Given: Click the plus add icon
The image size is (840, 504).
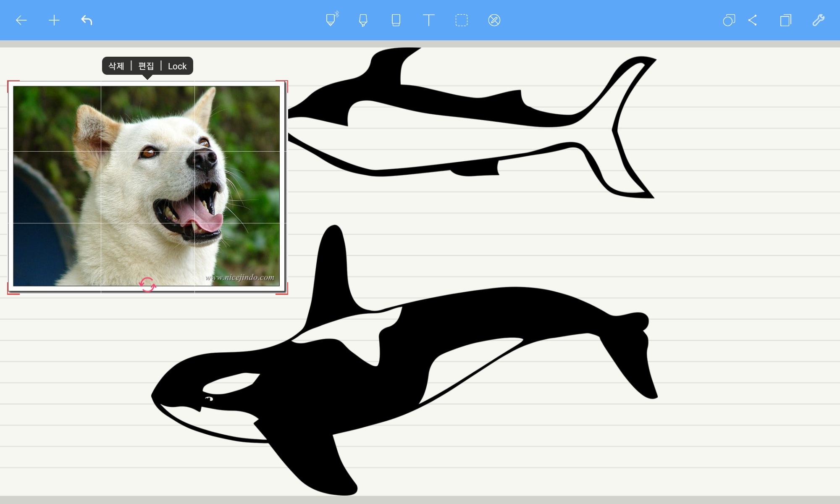Looking at the screenshot, I should (x=54, y=20).
